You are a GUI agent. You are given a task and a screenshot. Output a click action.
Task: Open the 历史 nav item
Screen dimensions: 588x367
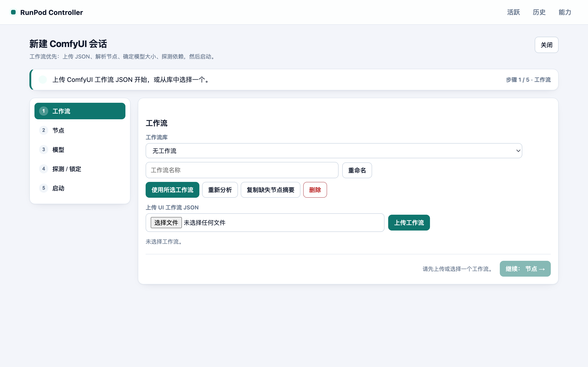point(539,12)
